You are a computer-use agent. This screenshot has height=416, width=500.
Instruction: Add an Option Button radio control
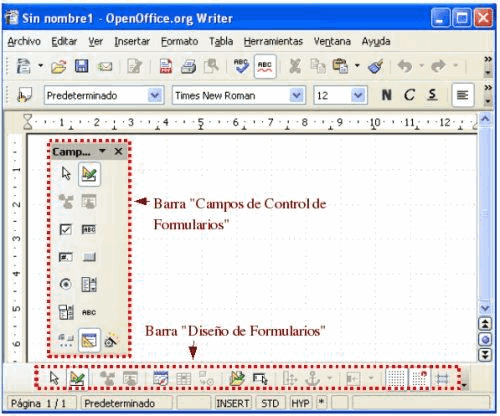tap(66, 284)
